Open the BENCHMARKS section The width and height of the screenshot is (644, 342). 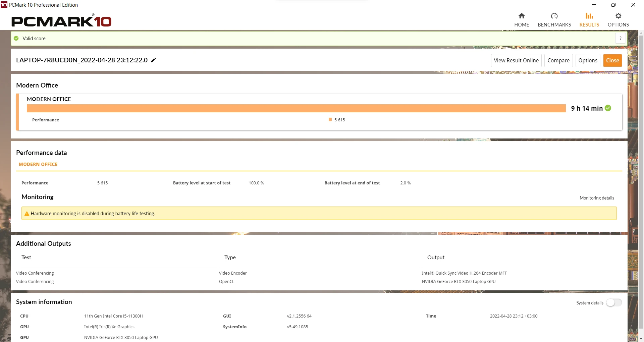(554, 20)
